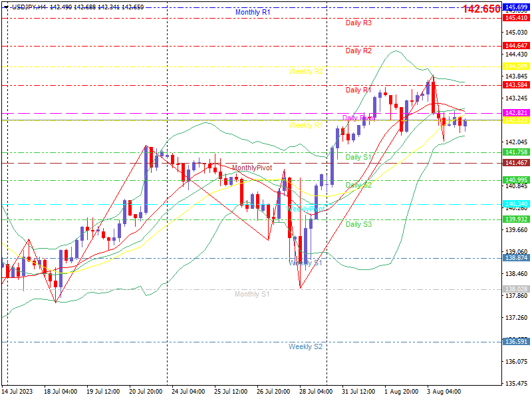
Task: Select the Weekly S2 label
Action: coord(305,346)
